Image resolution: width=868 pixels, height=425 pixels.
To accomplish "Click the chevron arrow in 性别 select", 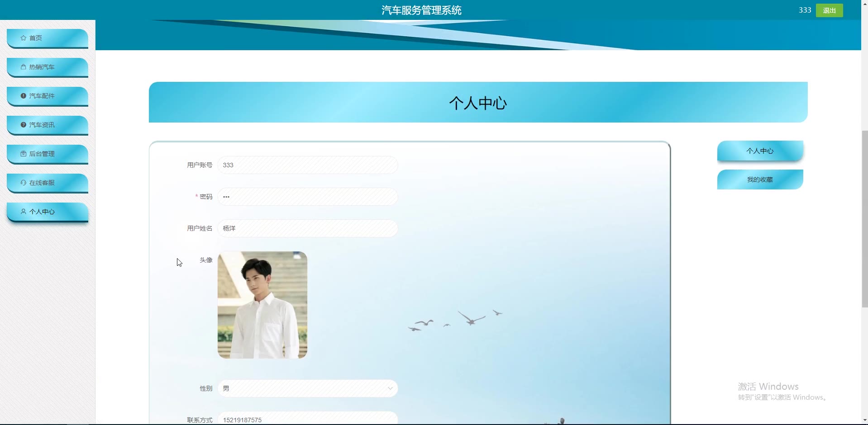I will 390,388.
